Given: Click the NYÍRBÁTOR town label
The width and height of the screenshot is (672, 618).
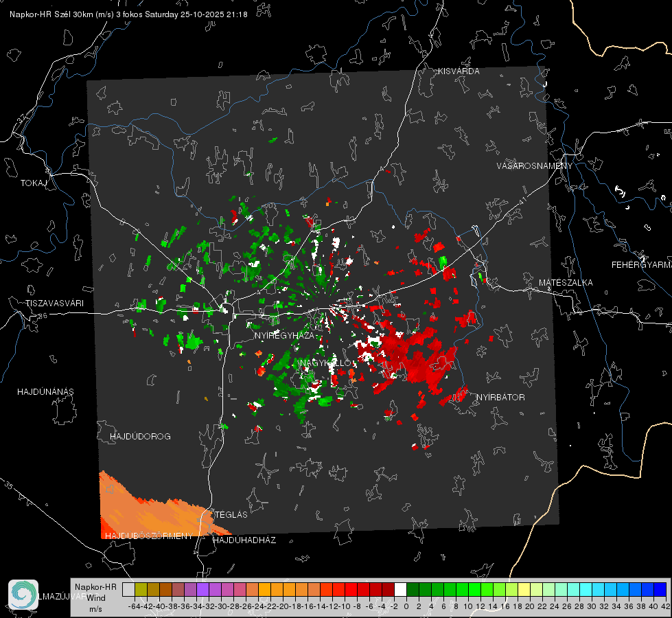Looking at the screenshot, I should 500,398.
